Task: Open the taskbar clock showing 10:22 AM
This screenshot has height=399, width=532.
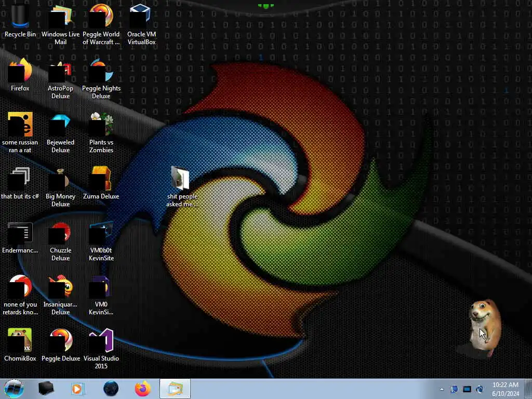Action: (506, 389)
